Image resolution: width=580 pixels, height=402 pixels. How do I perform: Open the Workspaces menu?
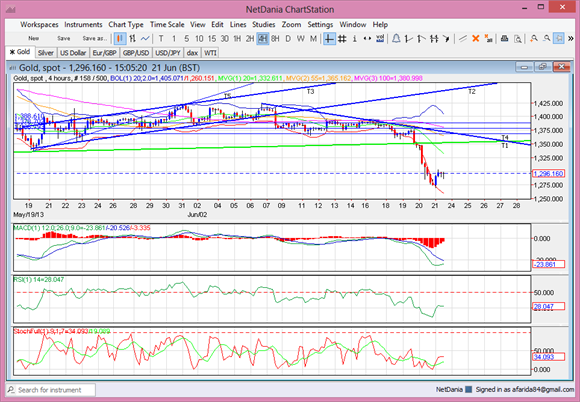tap(39, 24)
